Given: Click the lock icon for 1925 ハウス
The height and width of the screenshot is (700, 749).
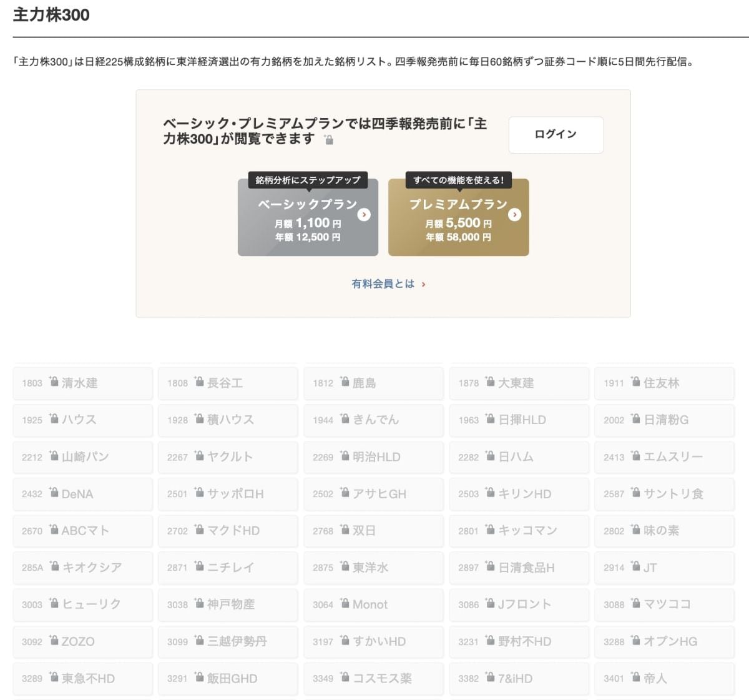Looking at the screenshot, I should point(54,418).
